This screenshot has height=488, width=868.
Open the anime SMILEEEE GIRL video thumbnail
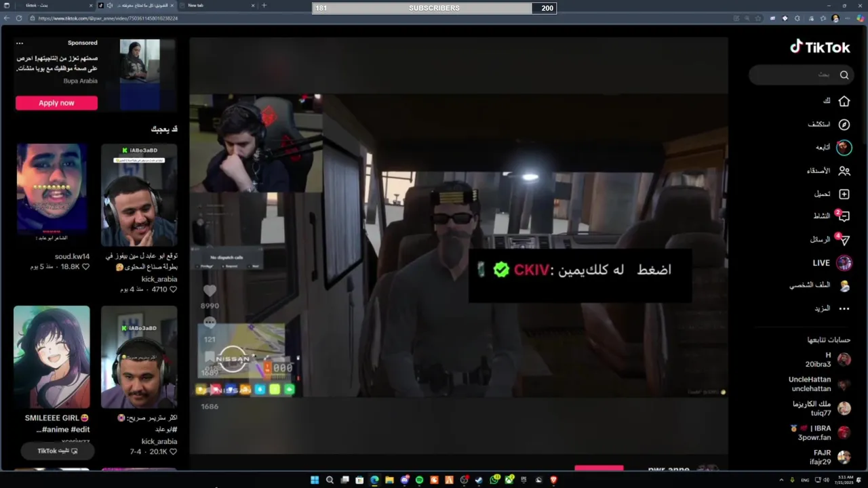coord(52,357)
